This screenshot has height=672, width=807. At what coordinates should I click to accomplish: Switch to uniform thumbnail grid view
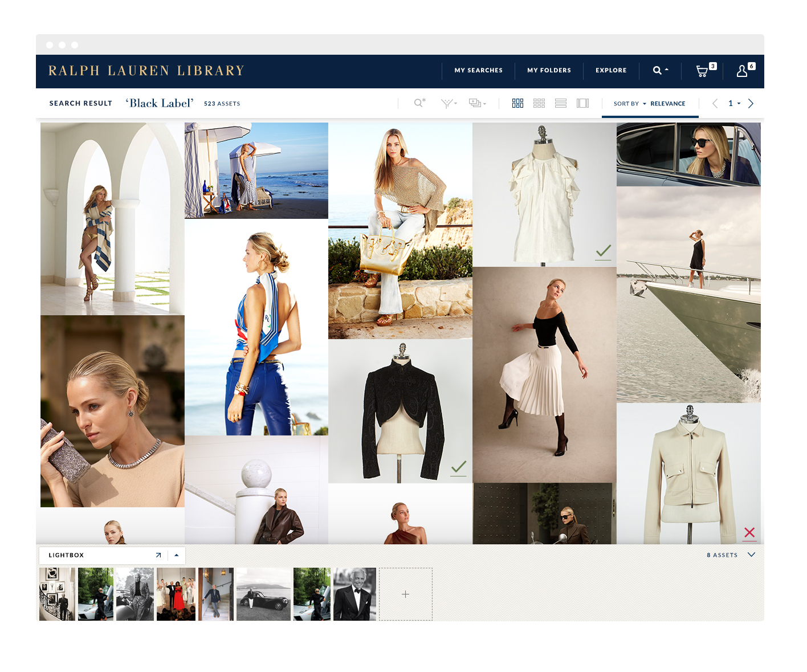point(539,103)
